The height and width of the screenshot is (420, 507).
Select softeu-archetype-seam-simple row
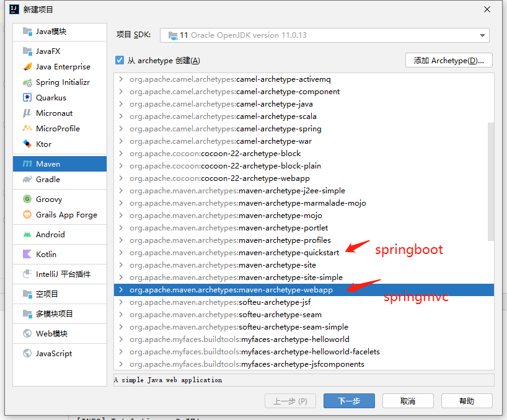[304, 327]
